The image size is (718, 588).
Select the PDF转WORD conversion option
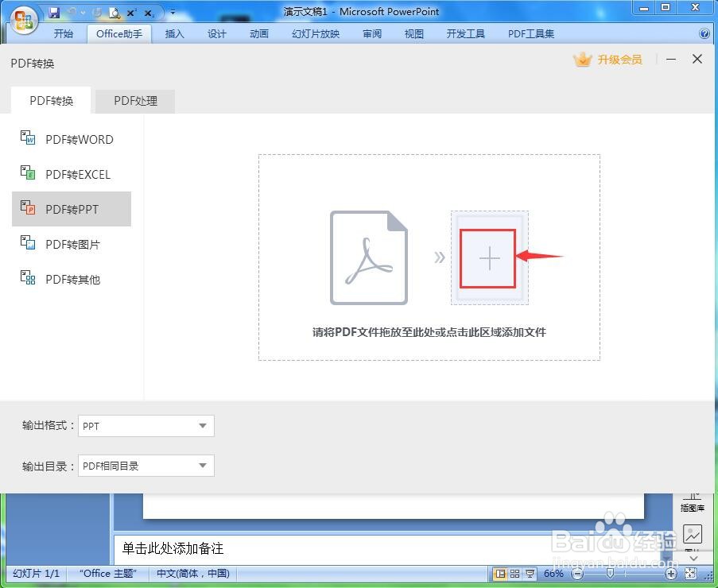pyautogui.click(x=79, y=139)
